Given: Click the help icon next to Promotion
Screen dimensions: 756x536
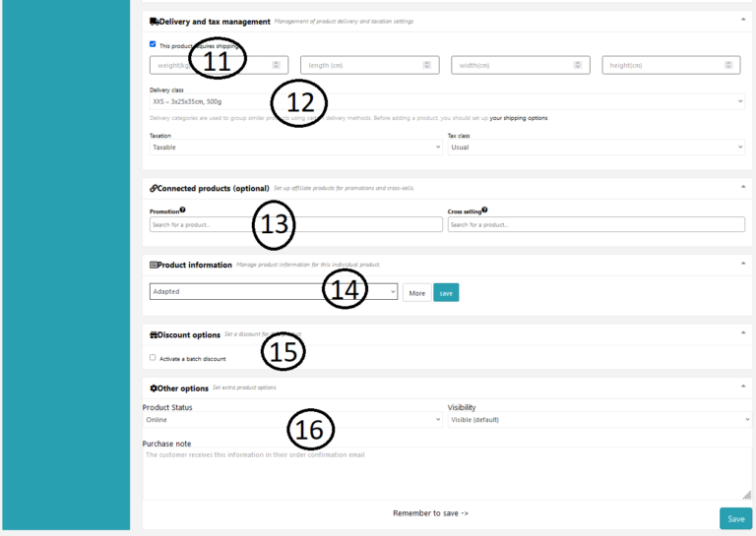Looking at the screenshot, I should click(183, 209).
